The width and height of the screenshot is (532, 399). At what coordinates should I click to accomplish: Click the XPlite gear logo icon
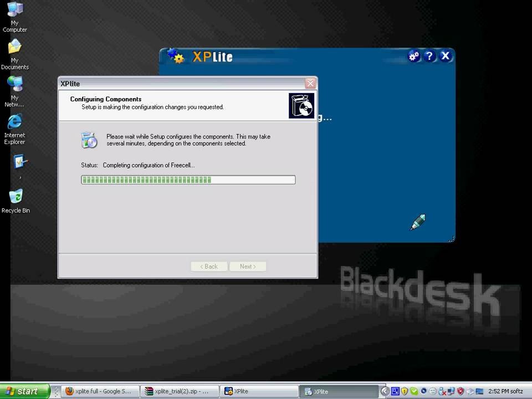coord(176,56)
